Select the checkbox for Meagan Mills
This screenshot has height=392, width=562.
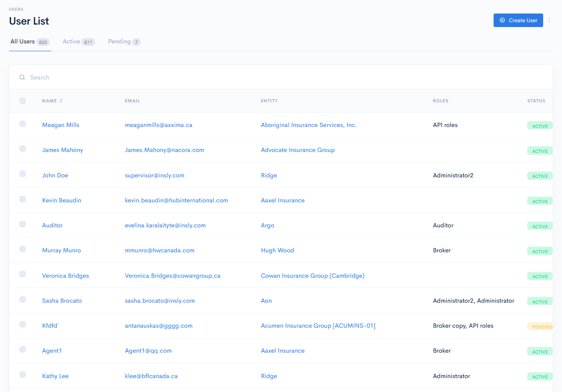(x=23, y=125)
